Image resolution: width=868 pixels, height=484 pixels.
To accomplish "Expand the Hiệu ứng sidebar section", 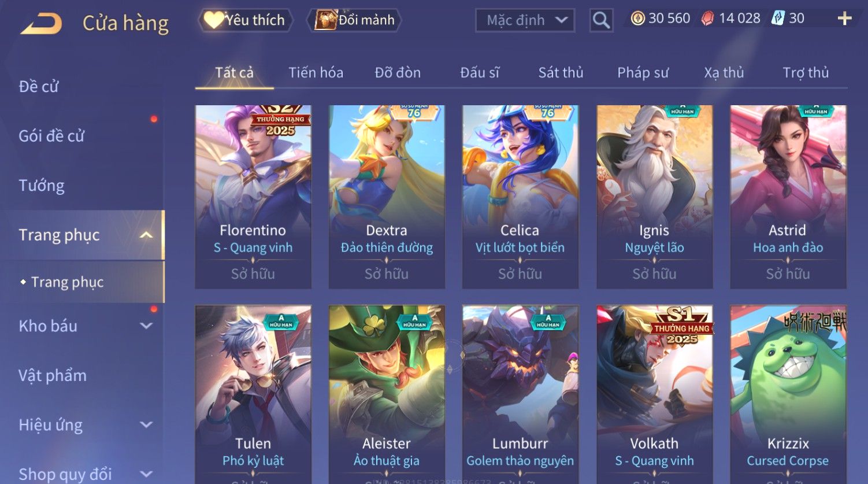I will point(146,424).
